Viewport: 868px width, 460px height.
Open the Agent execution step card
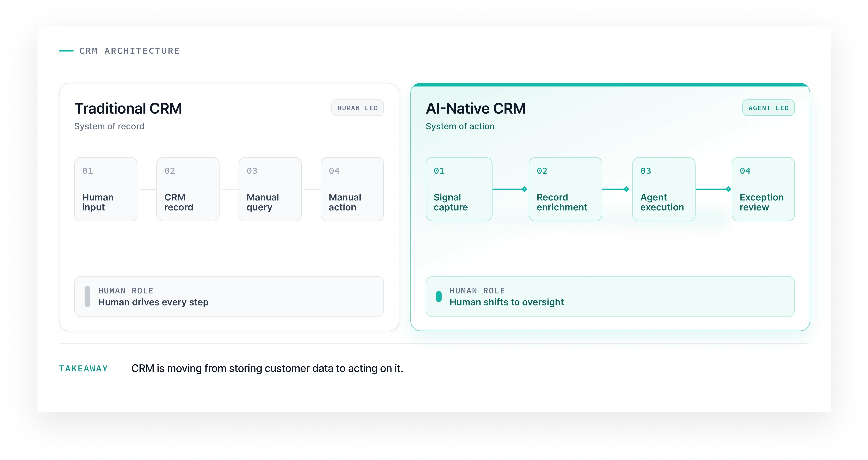click(x=664, y=189)
